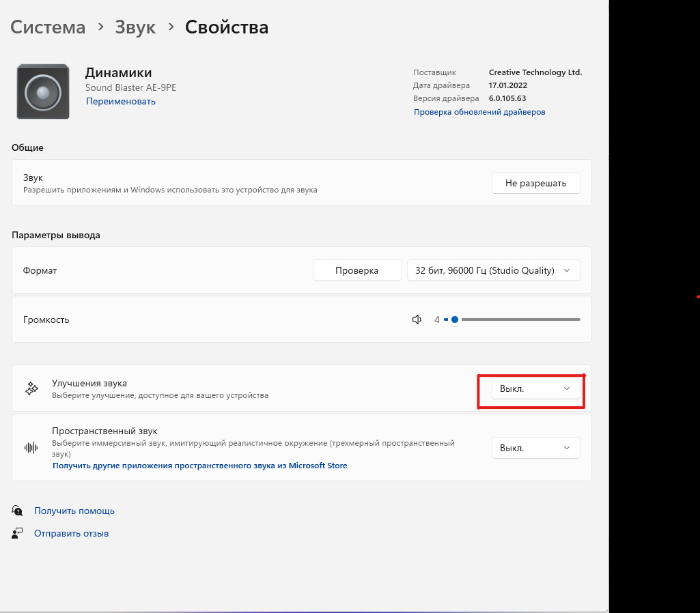Click the Получить помощь help icon

click(x=17, y=511)
